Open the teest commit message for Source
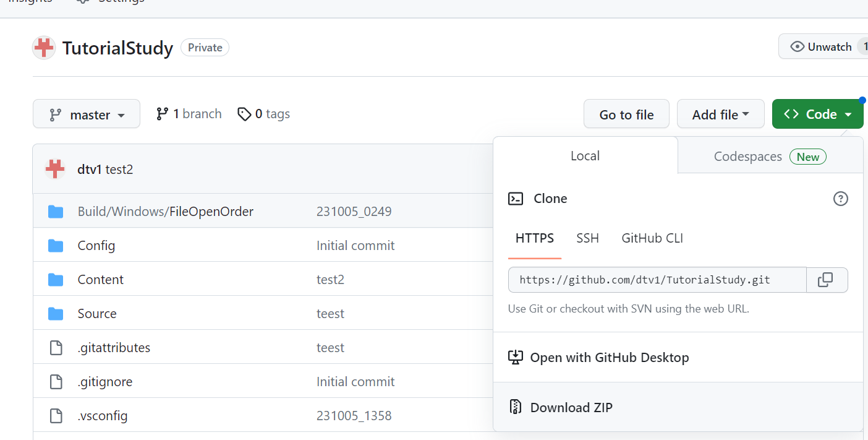 tap(331, 314)
